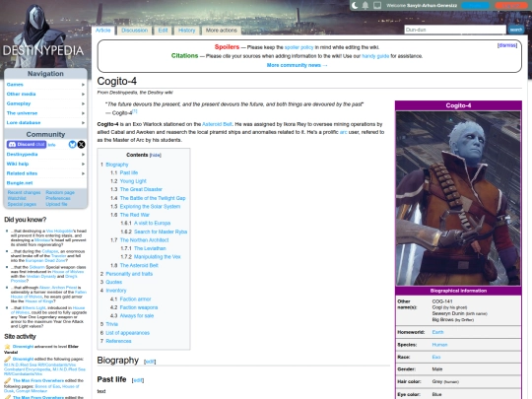Expand the Destinypedia community menu
532x399 pixels.
coord(45,155)
